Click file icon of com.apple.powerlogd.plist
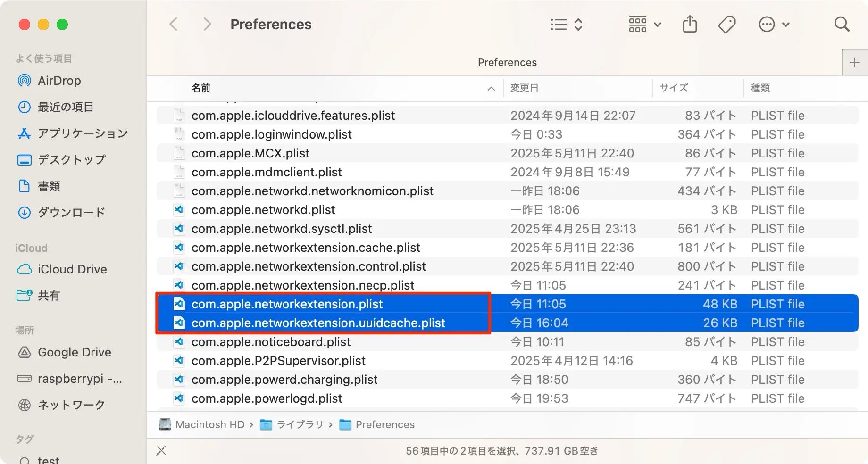 tap(179, 398)
